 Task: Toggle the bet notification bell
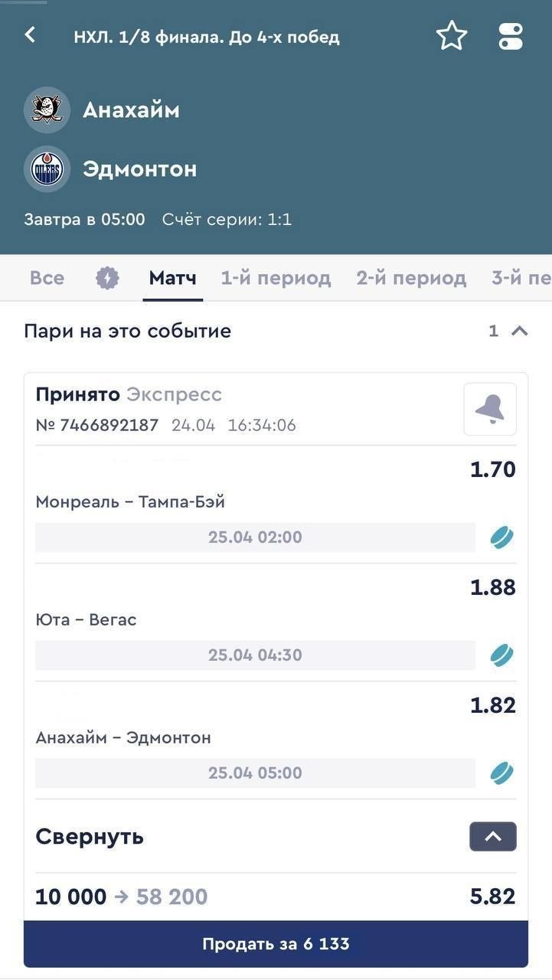click(x=490, y=410)
